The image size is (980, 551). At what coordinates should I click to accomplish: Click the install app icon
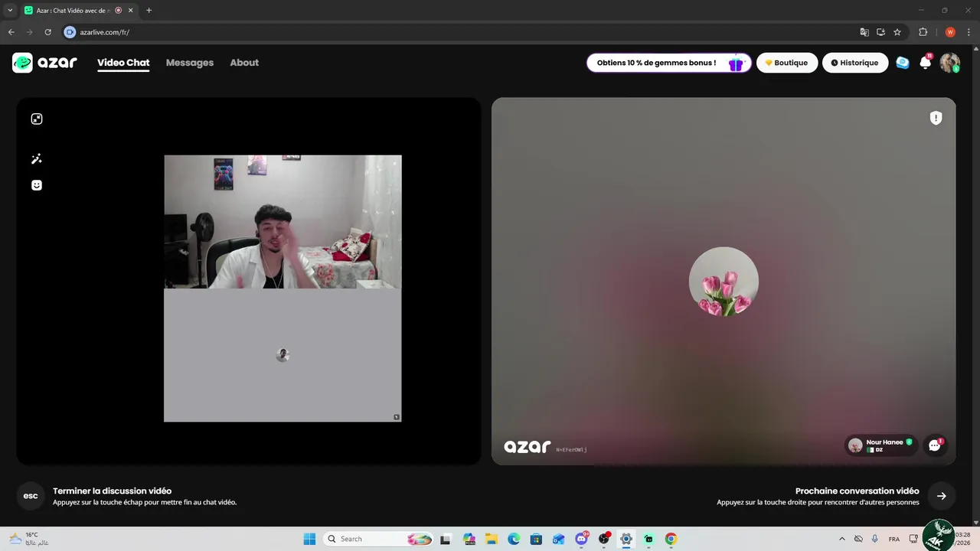[x=880, y=32]
